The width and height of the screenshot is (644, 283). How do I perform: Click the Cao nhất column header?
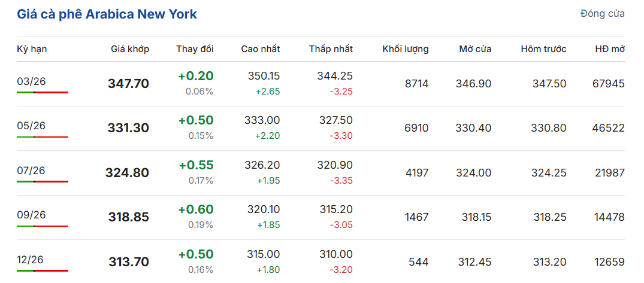click(260, 49)
